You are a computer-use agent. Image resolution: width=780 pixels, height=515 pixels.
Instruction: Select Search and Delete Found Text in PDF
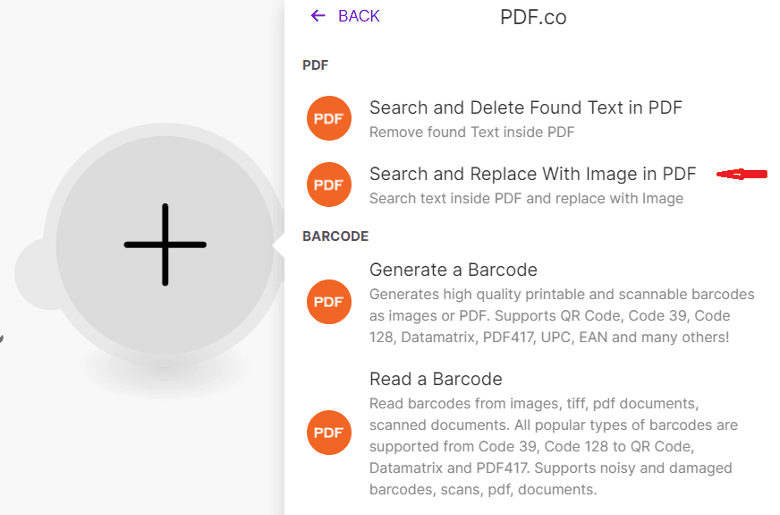pyautogui.click(x=525, y=108)
